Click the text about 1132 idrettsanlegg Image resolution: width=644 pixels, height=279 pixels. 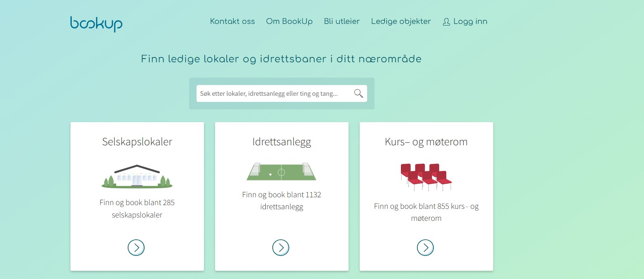pyautogui.click(x=281, y=201)
